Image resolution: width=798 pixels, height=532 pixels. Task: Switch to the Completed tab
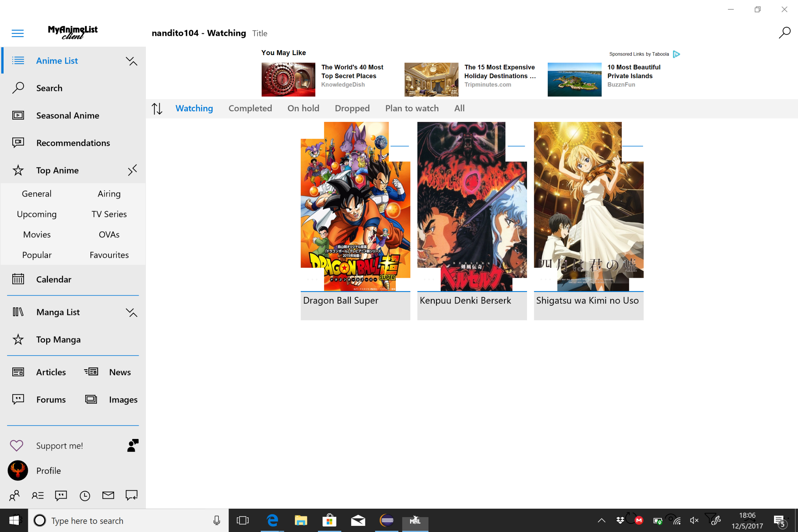coord(250,108)
